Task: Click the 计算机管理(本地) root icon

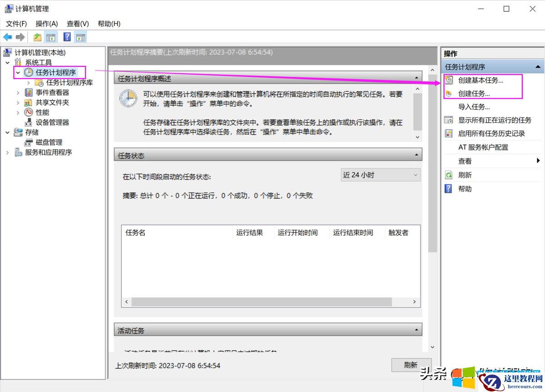Action: pyautogui.click(x=8, y=52)
